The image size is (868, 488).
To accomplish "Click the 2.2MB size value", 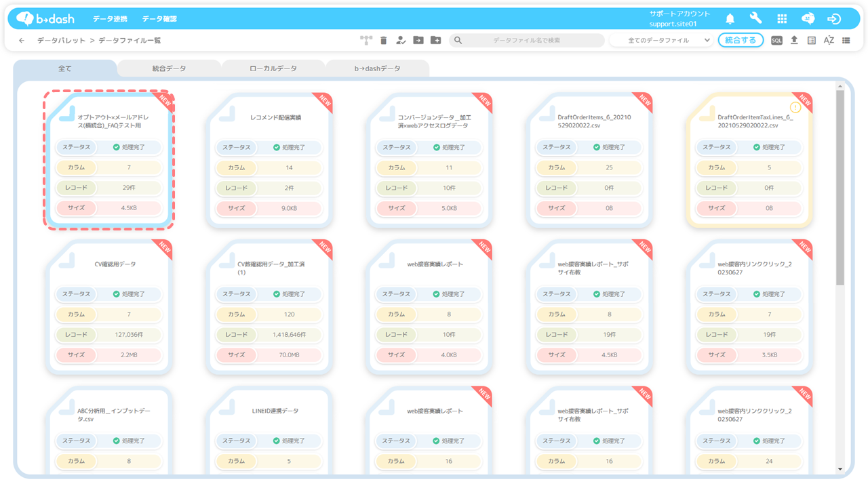I will (x=129, y=355).
